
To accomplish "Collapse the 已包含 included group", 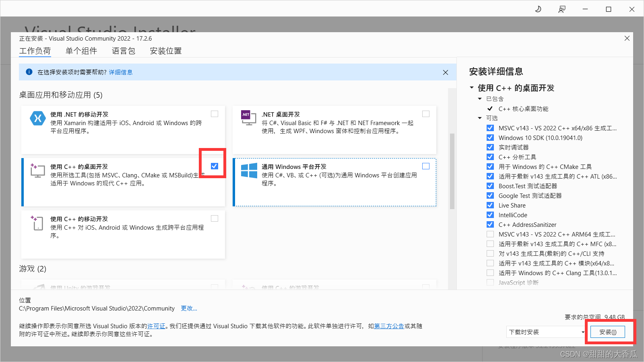I will 480,99.
